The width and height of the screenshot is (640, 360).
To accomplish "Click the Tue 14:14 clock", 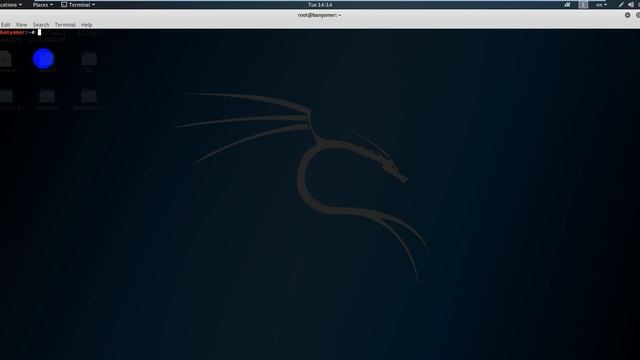I will click(320, 5).
